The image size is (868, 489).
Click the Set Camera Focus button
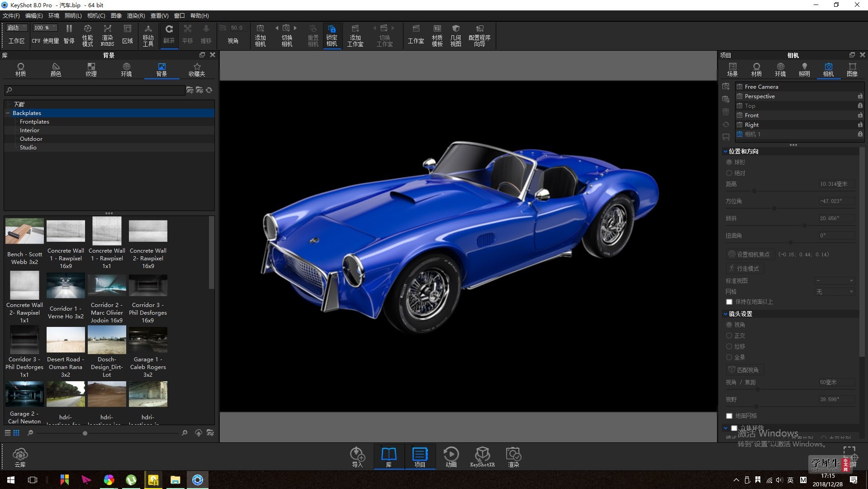[x=750, y=254]
